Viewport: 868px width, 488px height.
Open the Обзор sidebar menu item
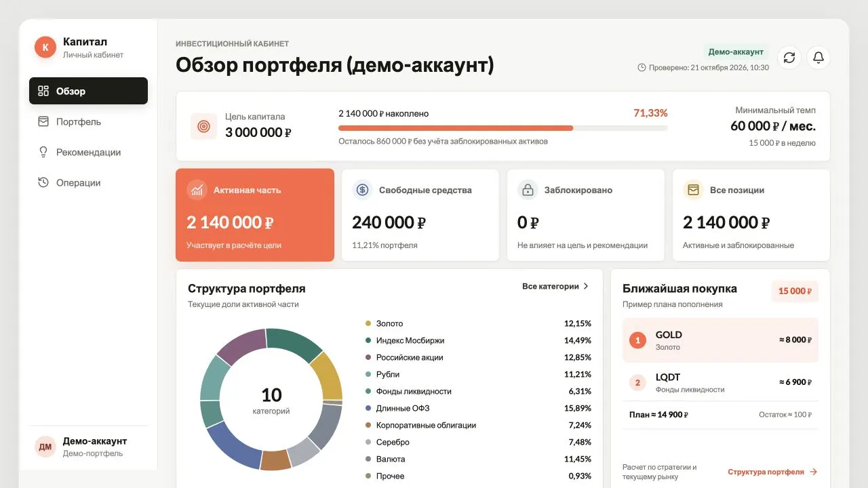[88, 91]
